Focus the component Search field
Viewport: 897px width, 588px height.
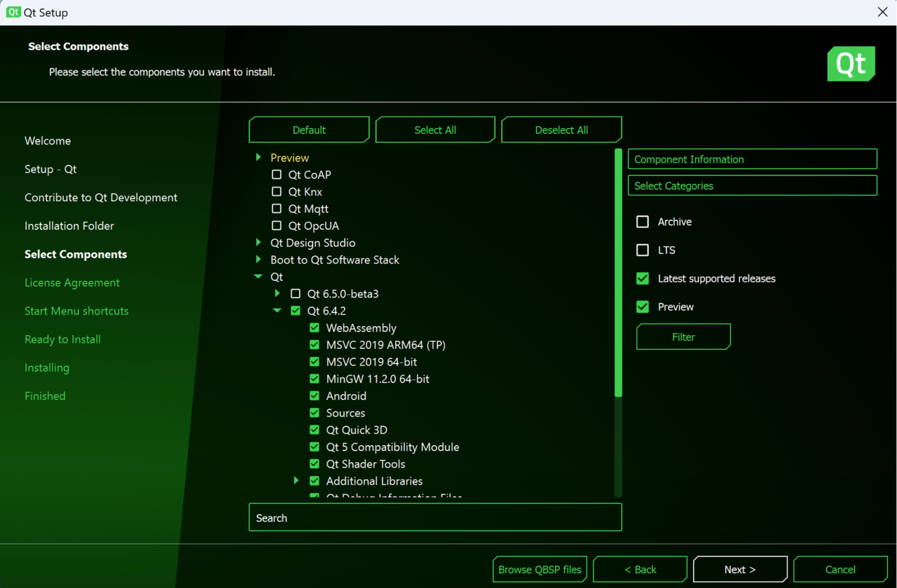pos(434,518)
